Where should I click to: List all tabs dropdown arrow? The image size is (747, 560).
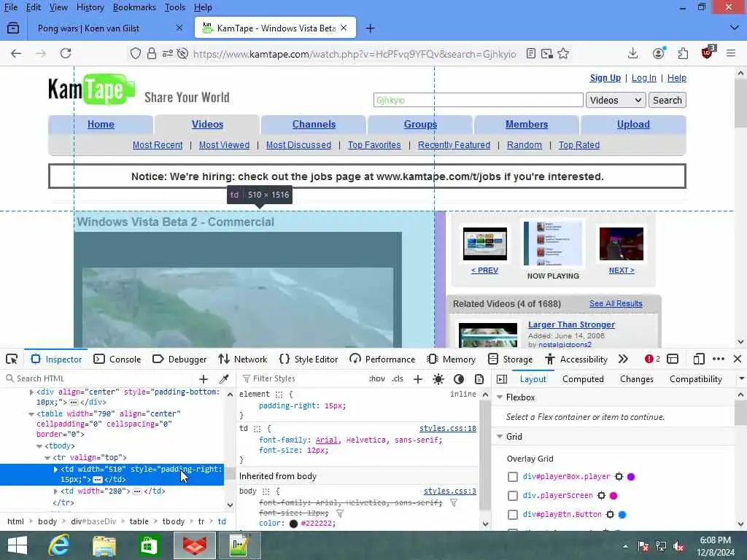(734, 28)
